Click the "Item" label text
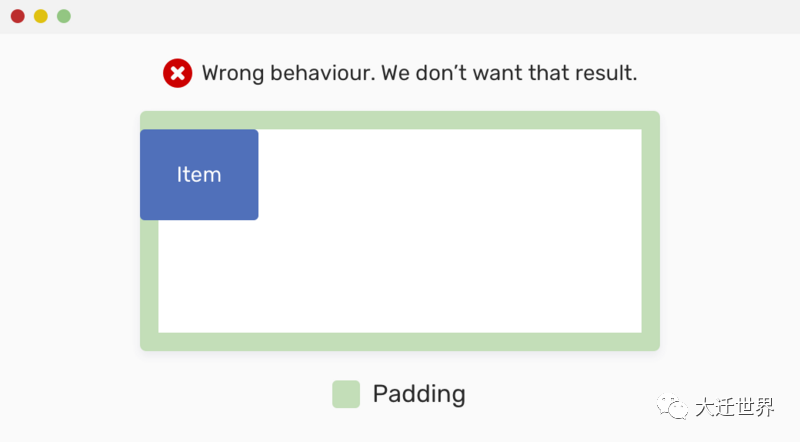800x442 pixels. coord(199,175)
